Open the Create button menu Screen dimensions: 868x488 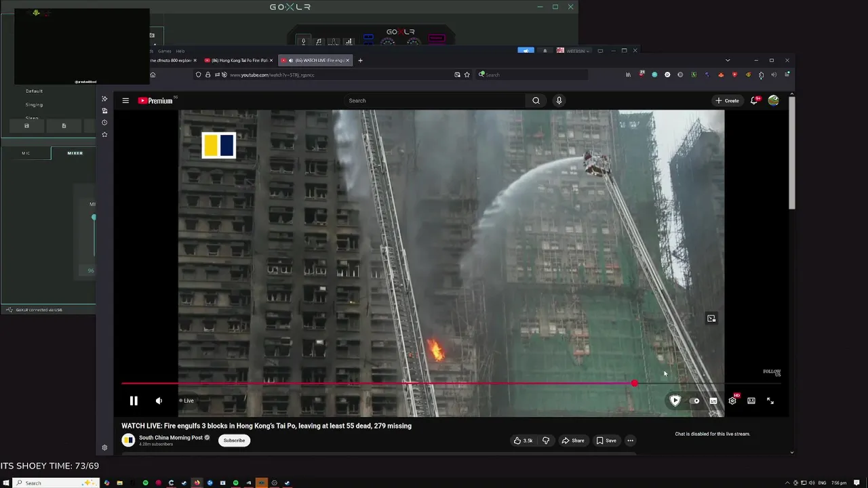tap(727, 100)
